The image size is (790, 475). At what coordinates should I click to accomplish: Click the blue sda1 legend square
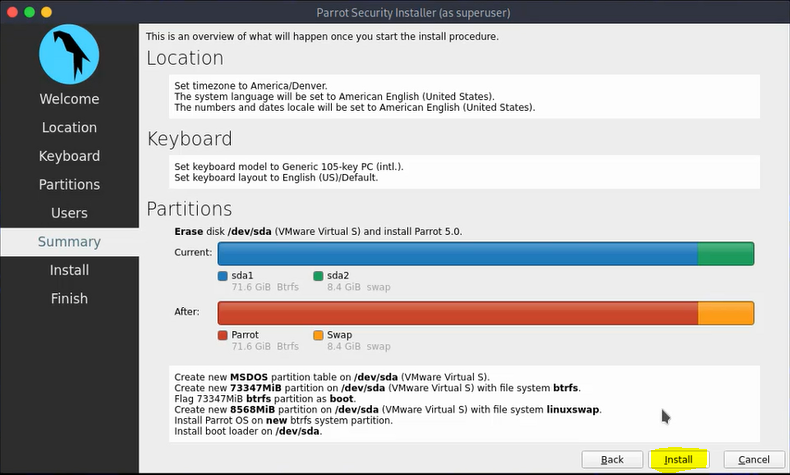(223, 276)
